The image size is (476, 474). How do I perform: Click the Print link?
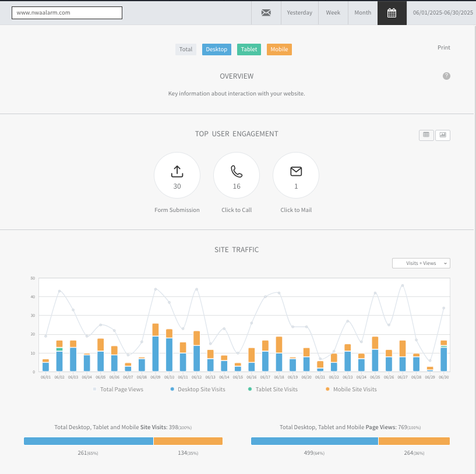[443, 48]
